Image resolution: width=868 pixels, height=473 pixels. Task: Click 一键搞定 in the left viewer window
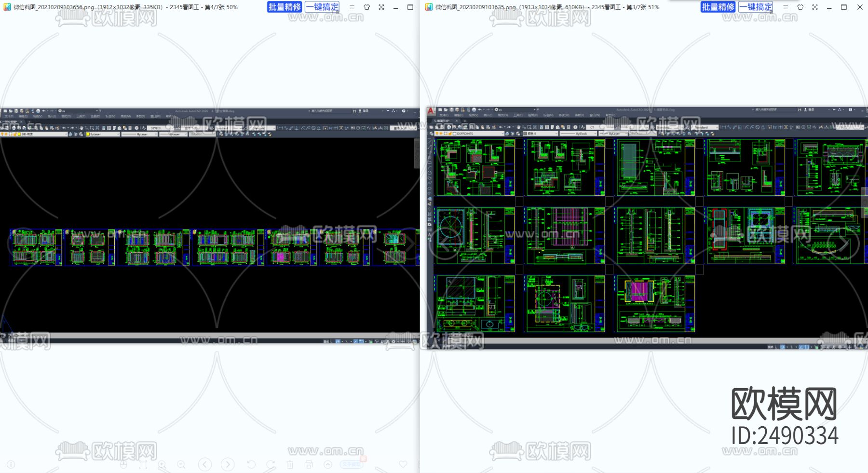point(322,7)
